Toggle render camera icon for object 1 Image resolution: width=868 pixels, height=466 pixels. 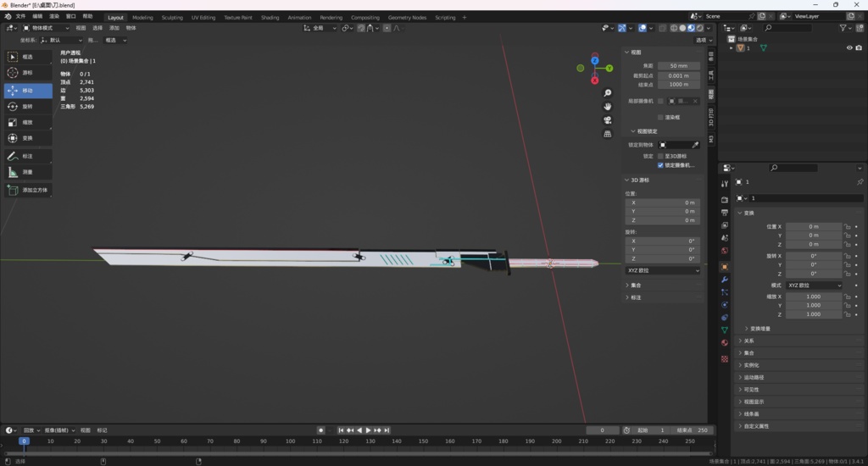(859, 48)
